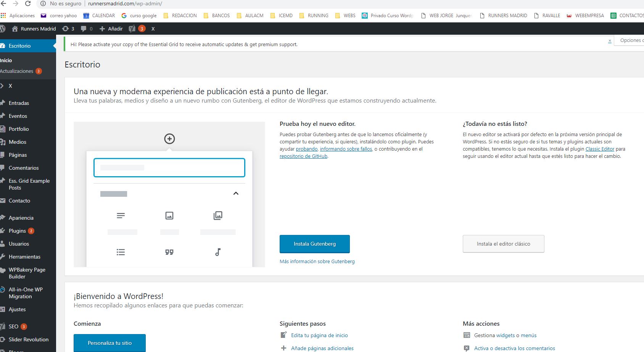Open Más información sobre Gutenberg link
This screenshot has width=644, height=352.
click(317, 262)
